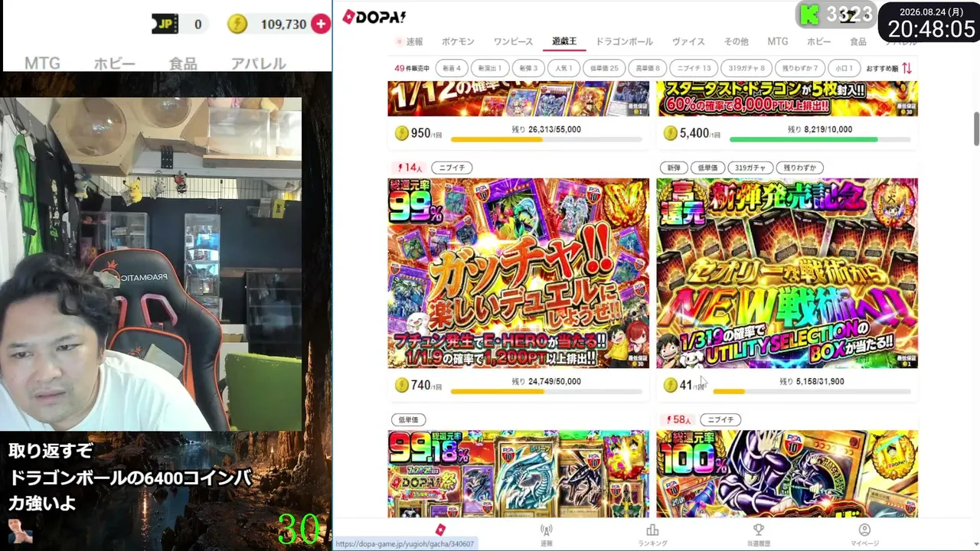Screen dimensions: 980x551
Task: Click the coin icon next to 950
Action: point(401,133)
